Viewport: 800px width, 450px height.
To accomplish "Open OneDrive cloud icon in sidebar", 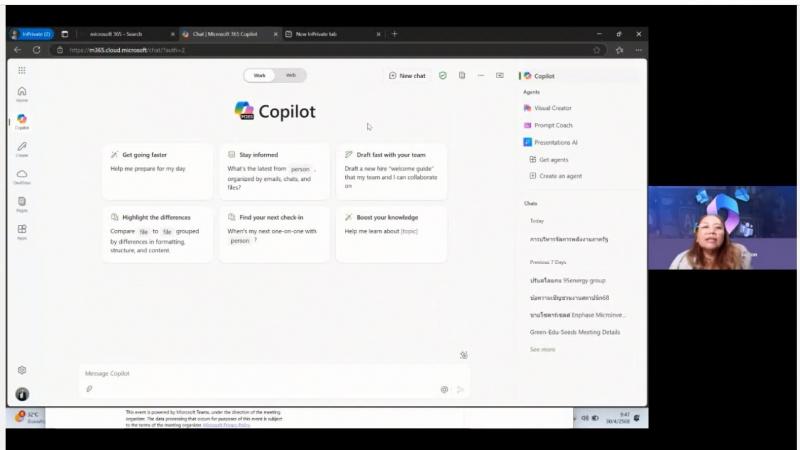I will point(22,177).
